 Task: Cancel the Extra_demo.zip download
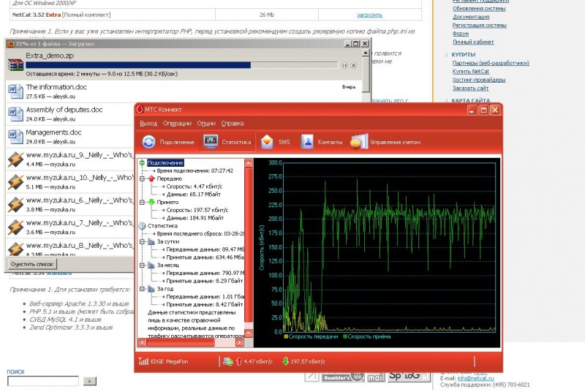[x=355, y=65]
